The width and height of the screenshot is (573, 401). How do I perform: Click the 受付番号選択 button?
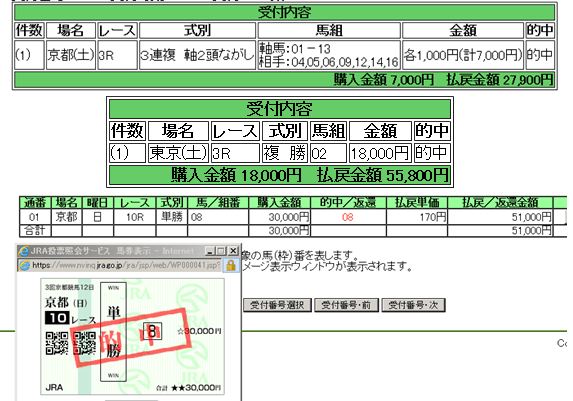(277, 305)
